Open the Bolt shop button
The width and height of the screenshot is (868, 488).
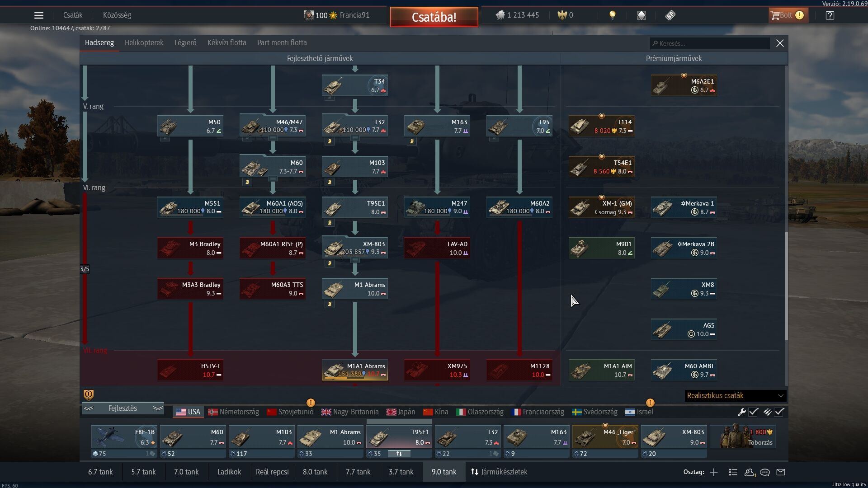coord(788,15)
